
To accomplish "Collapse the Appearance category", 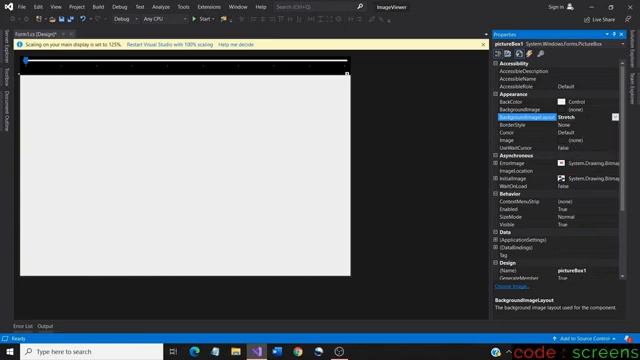I will coord(496,94).
